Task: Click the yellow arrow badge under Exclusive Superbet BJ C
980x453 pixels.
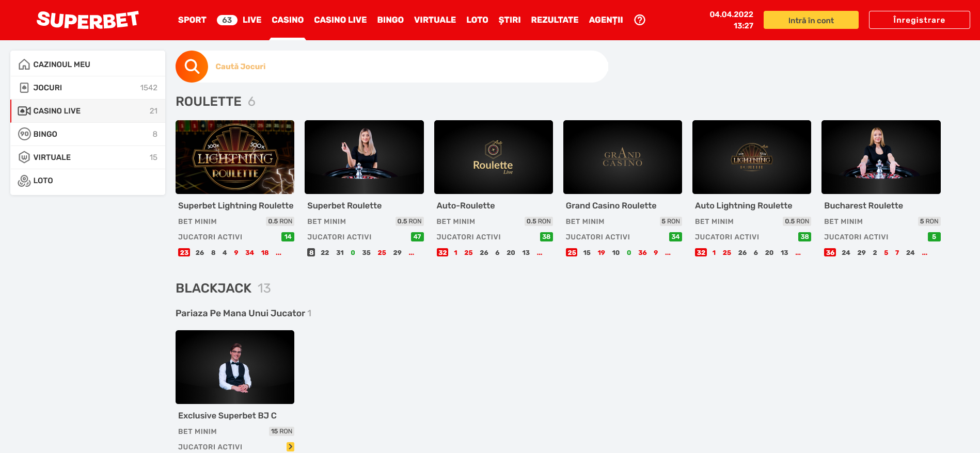Action: pyautogui.click(x=291, y=447)
